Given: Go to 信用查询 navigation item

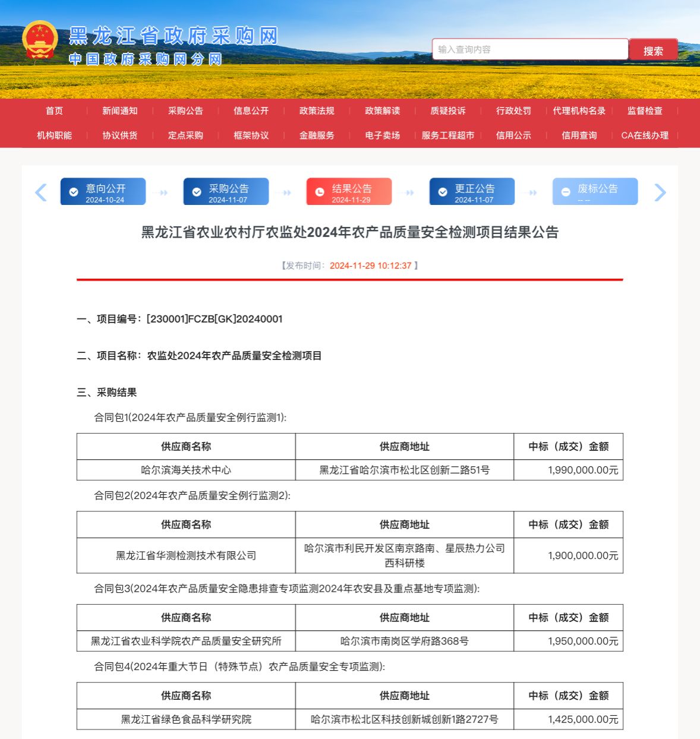Looking at the screenshot, I should [579, 135].
